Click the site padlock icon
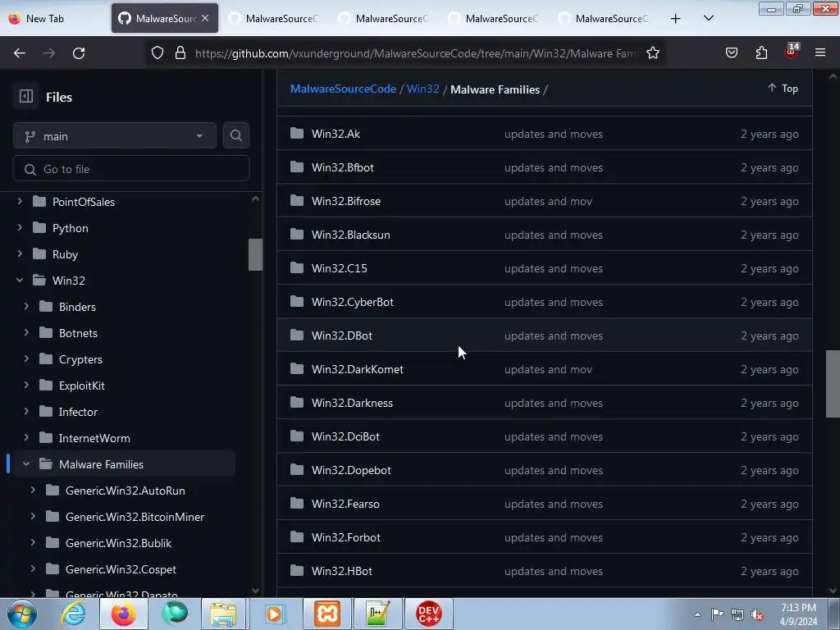This screenshot has width=840, height=630. point(180,52)
